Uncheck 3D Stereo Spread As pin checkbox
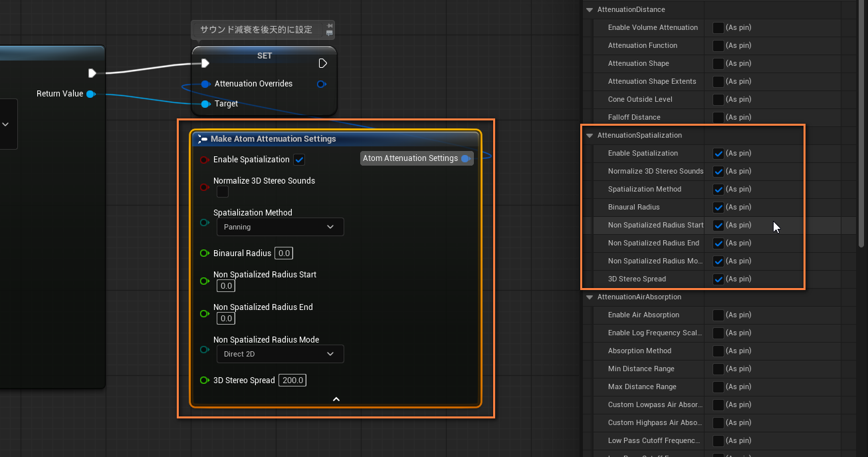 (718, 279)
